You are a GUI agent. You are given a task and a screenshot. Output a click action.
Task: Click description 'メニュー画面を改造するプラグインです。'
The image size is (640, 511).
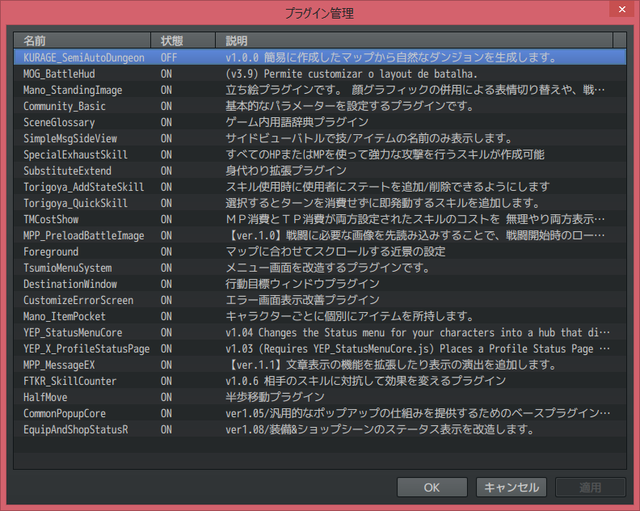click(327, 268)
